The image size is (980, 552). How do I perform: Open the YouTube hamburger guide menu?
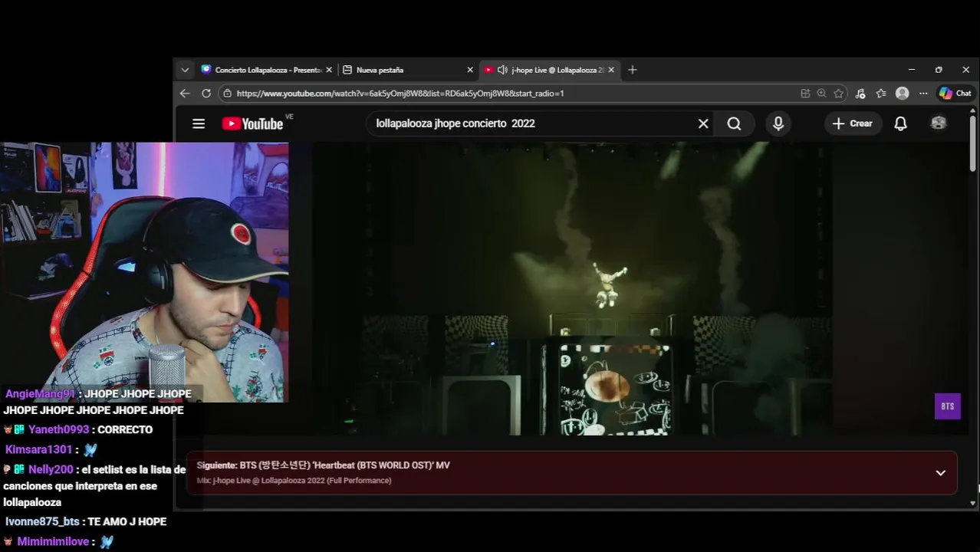click(199, 123)
